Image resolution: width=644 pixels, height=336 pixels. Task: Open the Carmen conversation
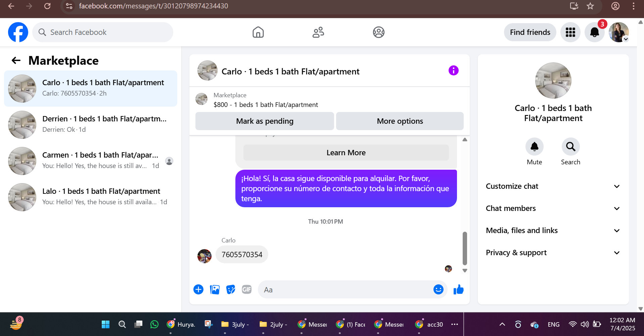(91, 161)
